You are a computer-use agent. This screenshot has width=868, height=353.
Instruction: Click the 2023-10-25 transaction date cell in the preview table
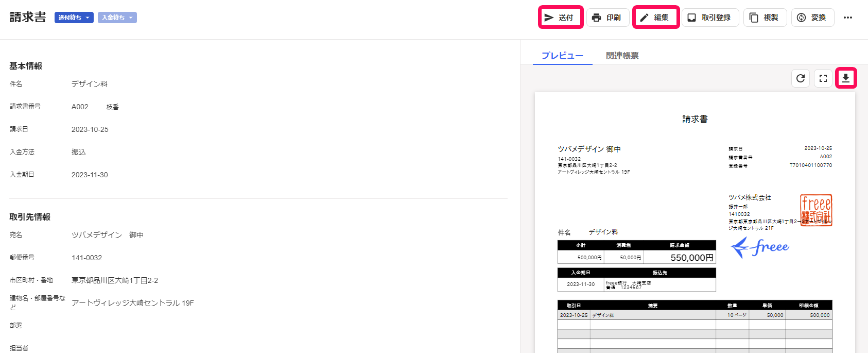574,315
